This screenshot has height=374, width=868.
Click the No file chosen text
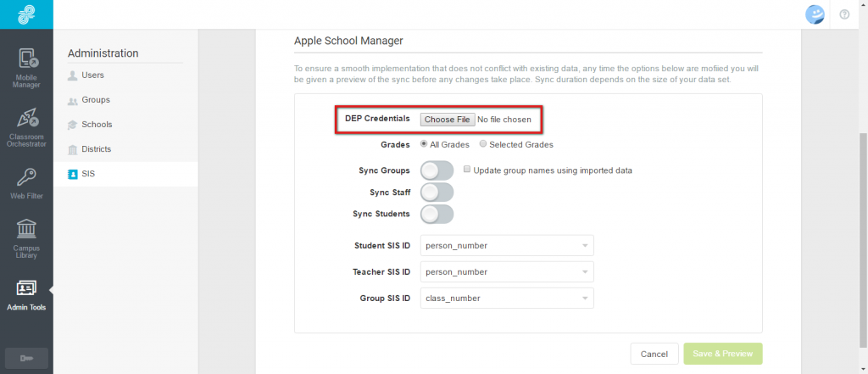click(x=504, y=120)
